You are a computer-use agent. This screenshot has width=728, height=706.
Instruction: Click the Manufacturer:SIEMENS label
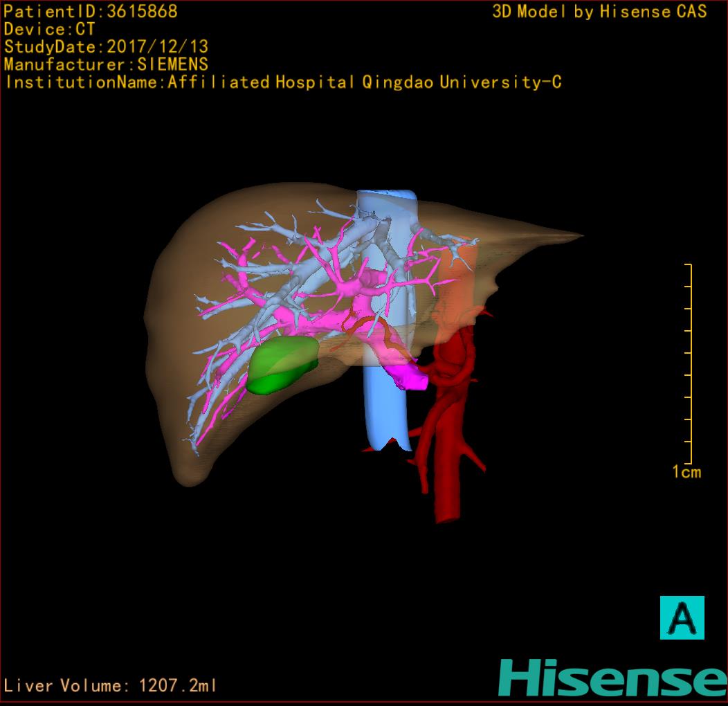[106, 64]
